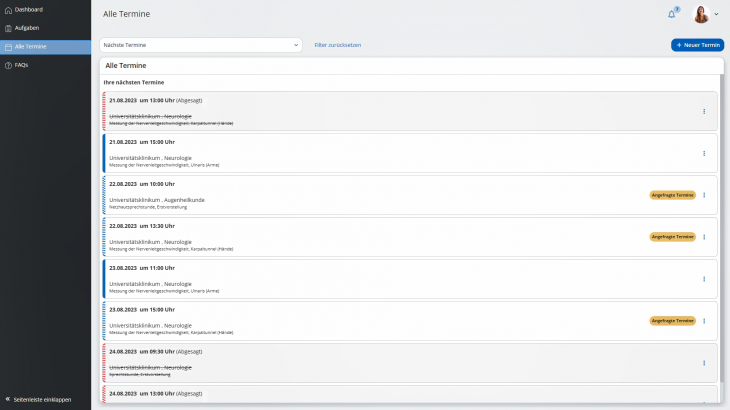730x410 pixels.
Task: Click the appointment list vertical scrollbar
Action: tap(722, 230)
